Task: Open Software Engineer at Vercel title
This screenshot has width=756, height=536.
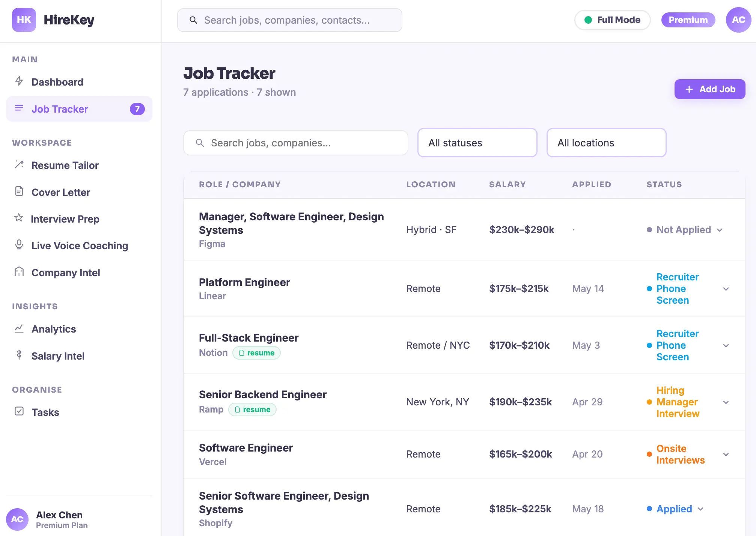Action: click(x=246, y=448)
